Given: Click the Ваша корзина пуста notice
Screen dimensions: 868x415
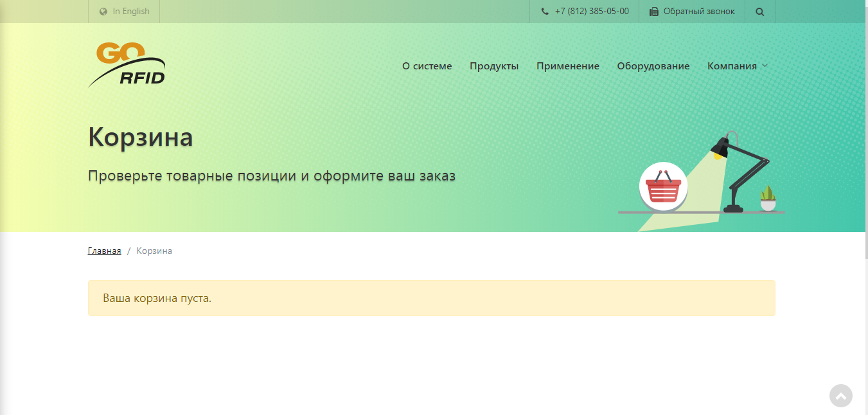Looking at the screenshot, I should click(x=157, y=298).
